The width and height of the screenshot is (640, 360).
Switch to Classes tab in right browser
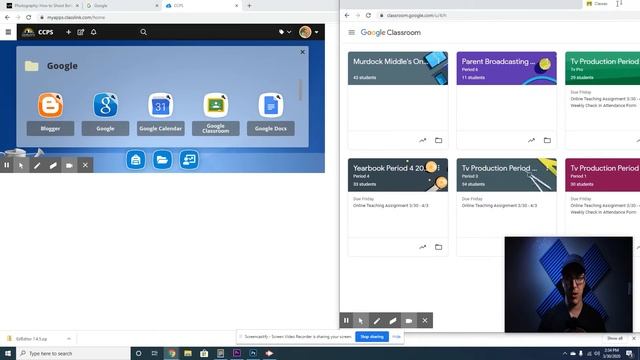click(x=601, y=4)
